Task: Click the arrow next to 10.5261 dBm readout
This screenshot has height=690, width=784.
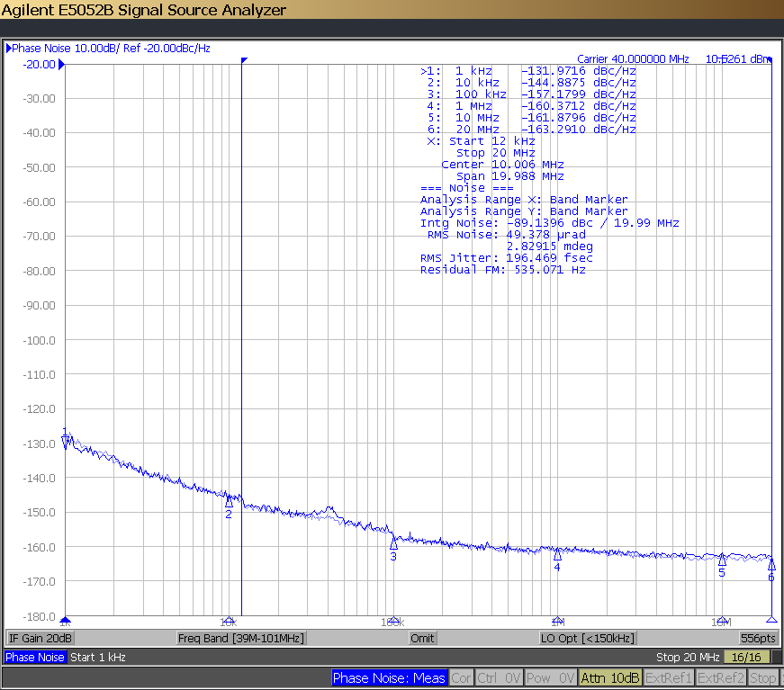Action: click(770, 58)
